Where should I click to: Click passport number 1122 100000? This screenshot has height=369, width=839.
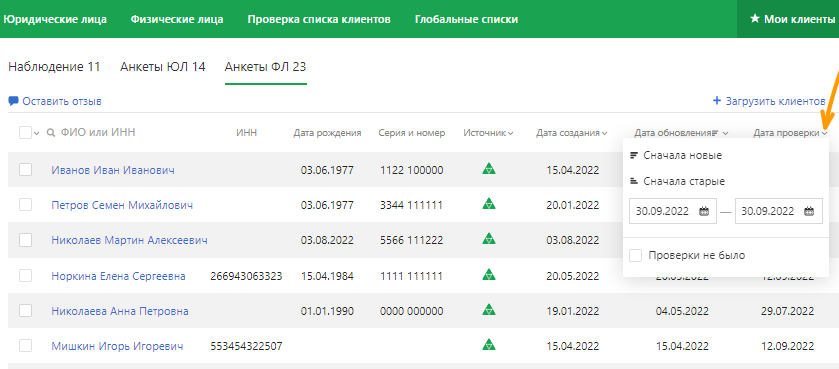pyautogui.click(x=411, y=170)
